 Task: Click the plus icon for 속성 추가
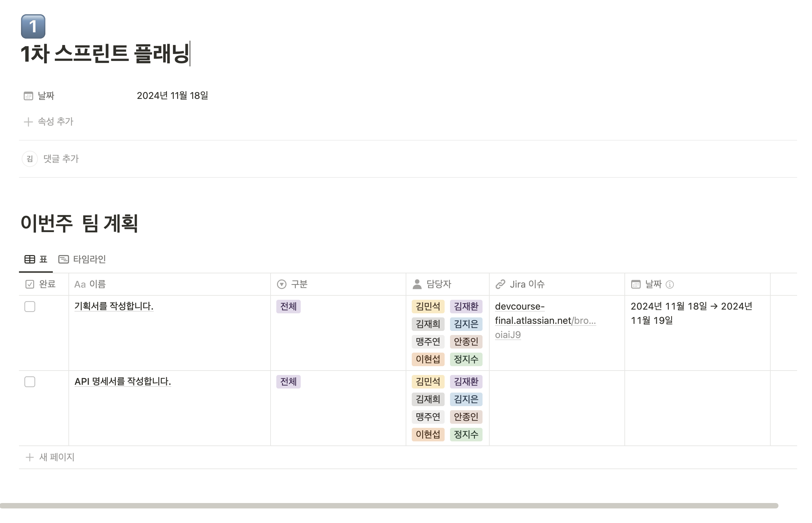28,122
